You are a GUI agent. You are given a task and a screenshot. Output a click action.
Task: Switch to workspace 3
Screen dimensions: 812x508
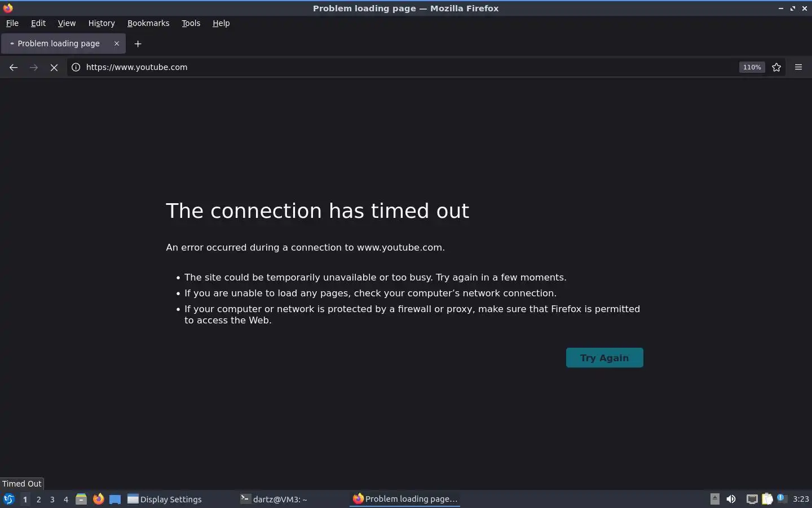tap(52, 499)
